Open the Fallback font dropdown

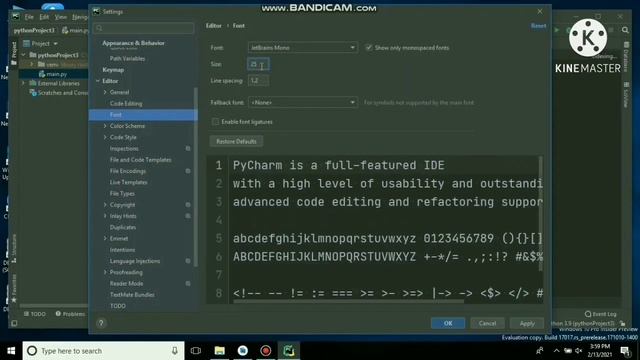click(x=302, y=102)
